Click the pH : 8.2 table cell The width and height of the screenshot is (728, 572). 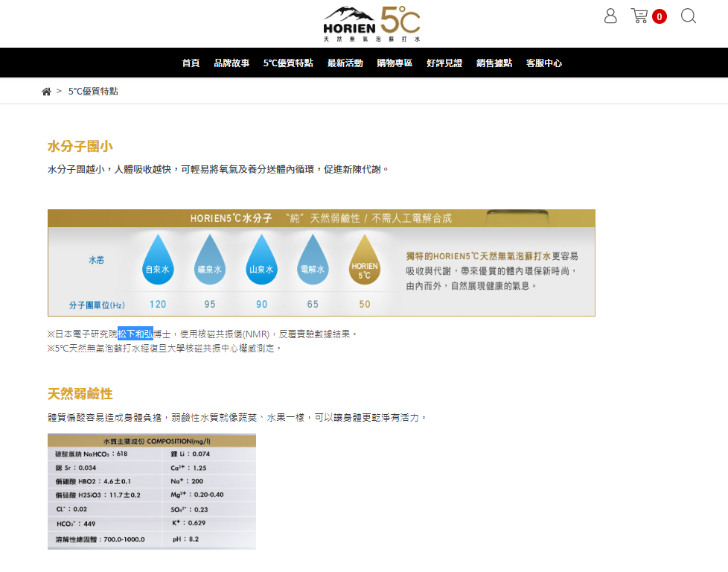tap(185, 539)
